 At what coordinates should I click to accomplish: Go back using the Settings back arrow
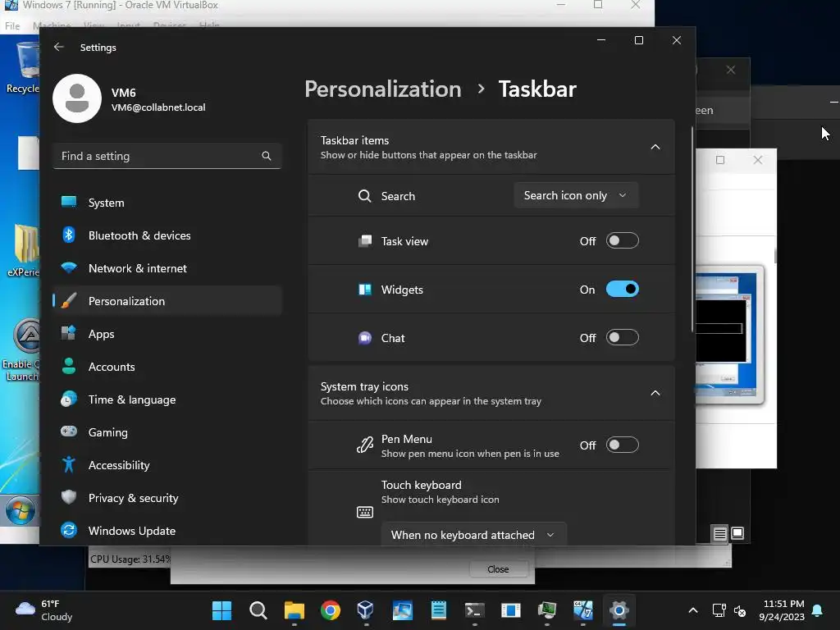tap(59, 47)
